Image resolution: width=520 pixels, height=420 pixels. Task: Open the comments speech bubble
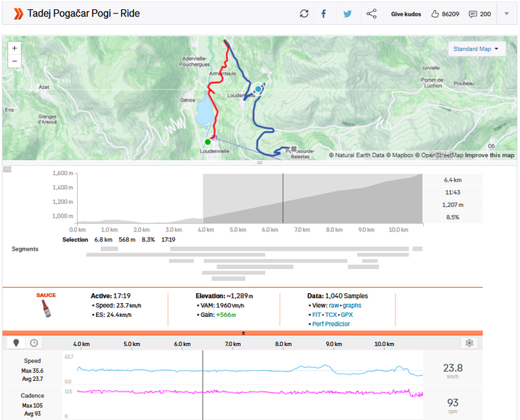(473, 14)
